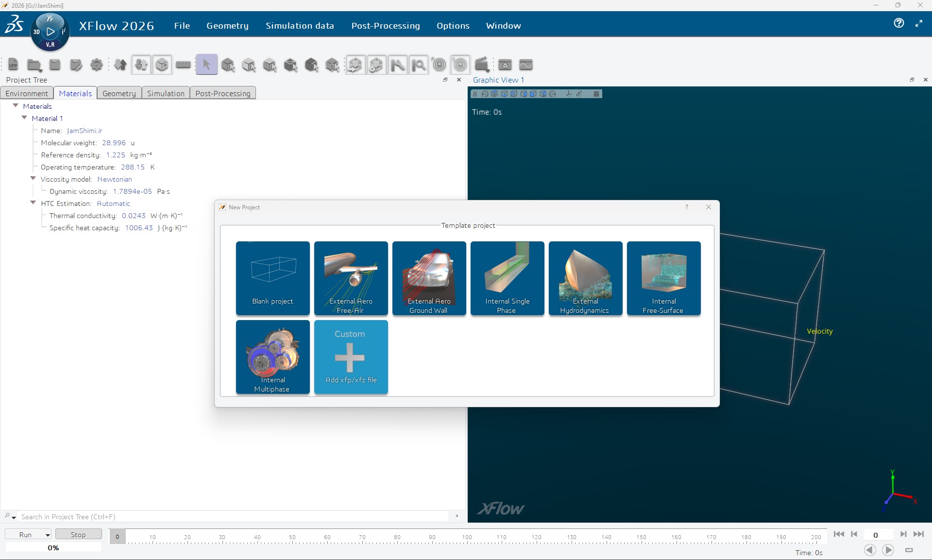This screenshot has width=932, height=560.
Task: Open the File menu
Action: (x=182, y=26)
